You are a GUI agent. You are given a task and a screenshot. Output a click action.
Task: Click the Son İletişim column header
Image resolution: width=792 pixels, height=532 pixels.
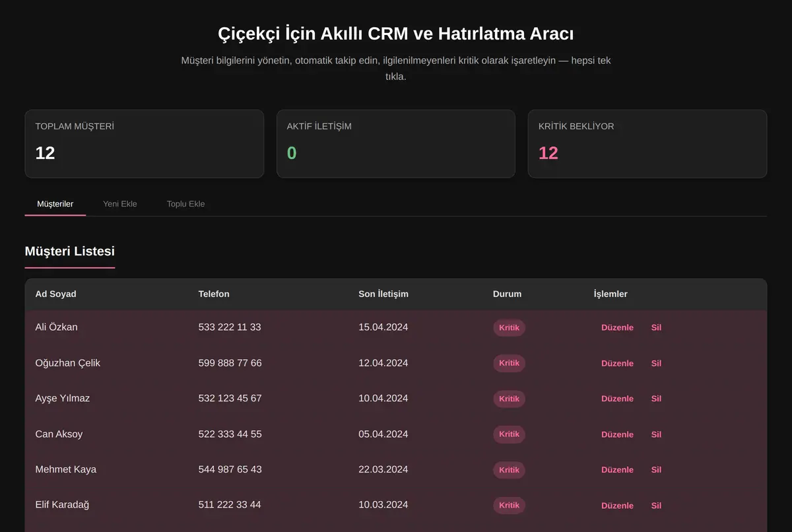click(383, 294)
